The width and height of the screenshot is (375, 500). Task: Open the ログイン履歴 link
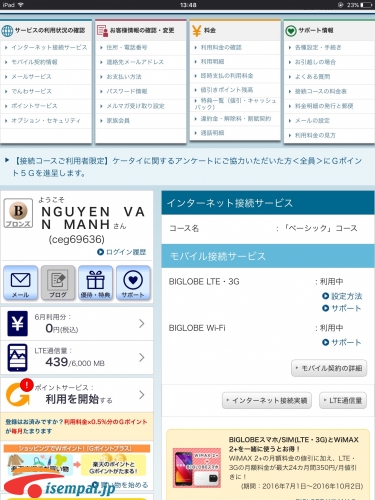click(x=122, y=252)
